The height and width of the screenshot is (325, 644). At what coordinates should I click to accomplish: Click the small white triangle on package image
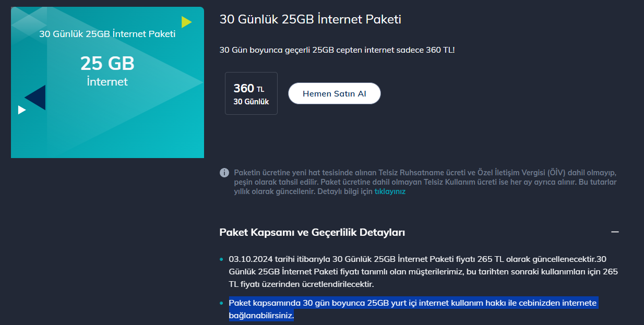pos(22,110)
